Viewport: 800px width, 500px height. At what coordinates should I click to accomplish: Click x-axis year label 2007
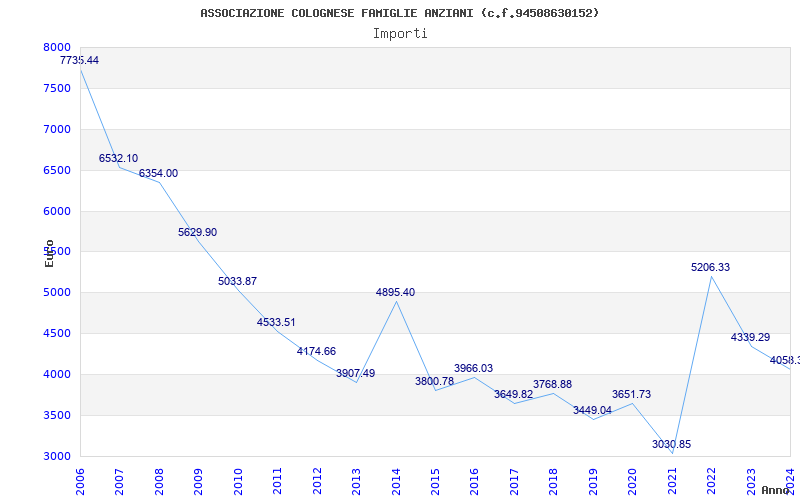click(x=119, y=481)
